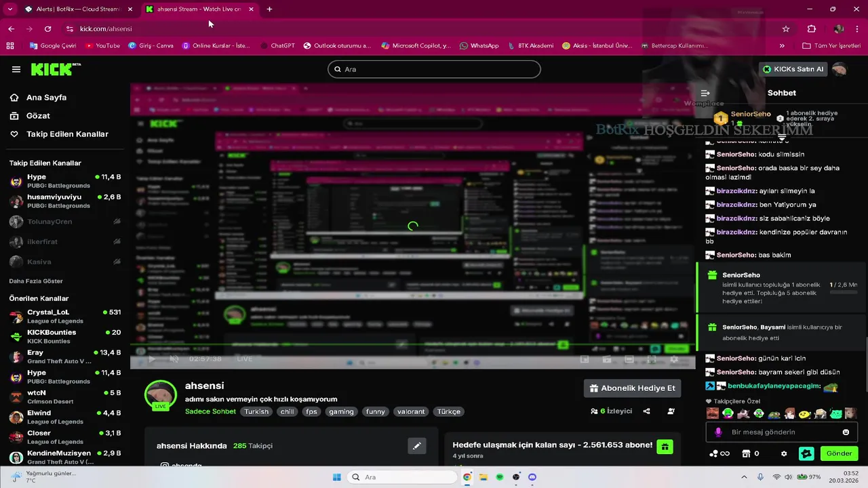Switch to Alerts BotRix browser tab

click(x=78, y=9)
